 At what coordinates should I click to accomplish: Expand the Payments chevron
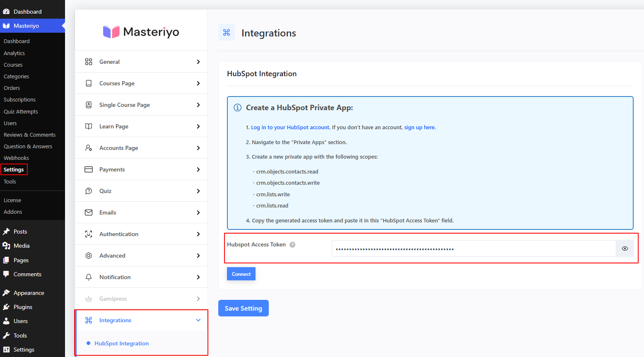click(198, 169)
